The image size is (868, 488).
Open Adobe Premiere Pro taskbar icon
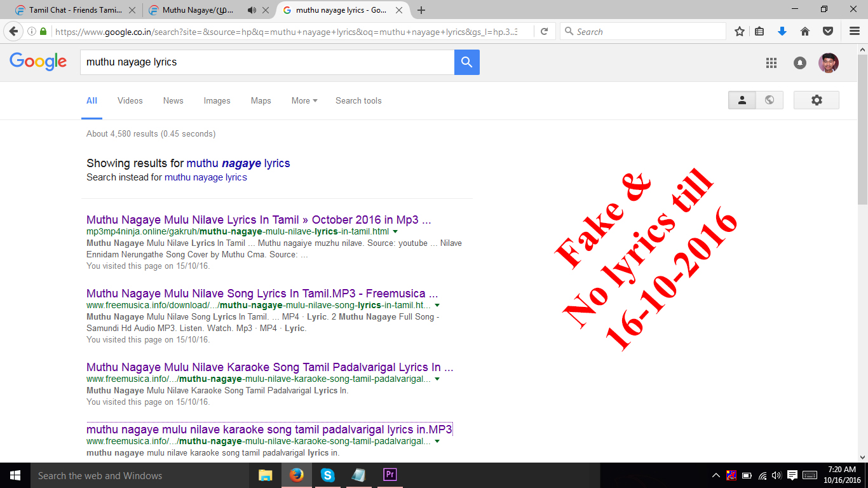(x=390, y=475)
